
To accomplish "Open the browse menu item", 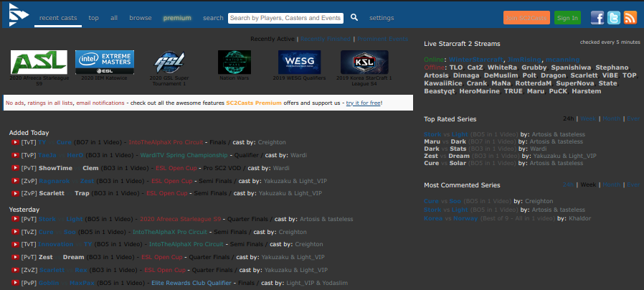I will click(141, 18).
